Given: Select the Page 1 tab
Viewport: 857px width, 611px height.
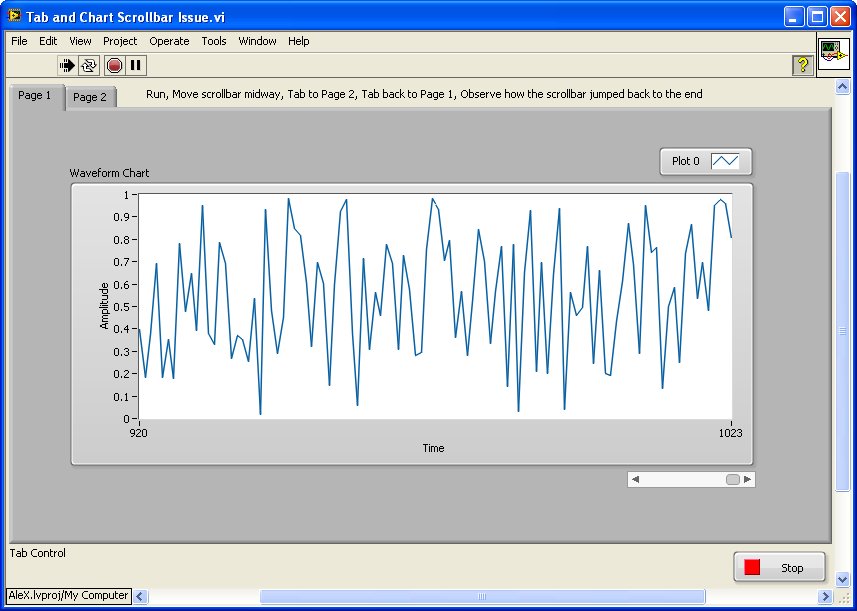Looking at the screenshot, I should [x=35, y=95].
